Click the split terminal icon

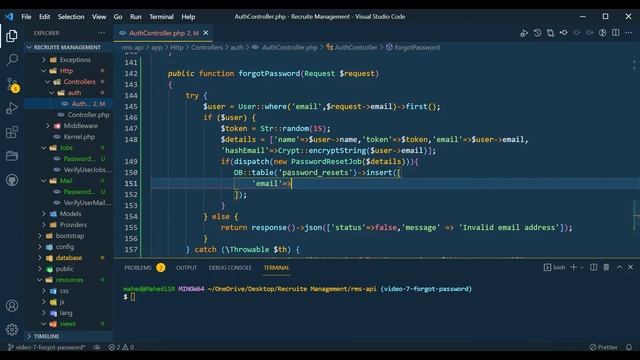593,267
